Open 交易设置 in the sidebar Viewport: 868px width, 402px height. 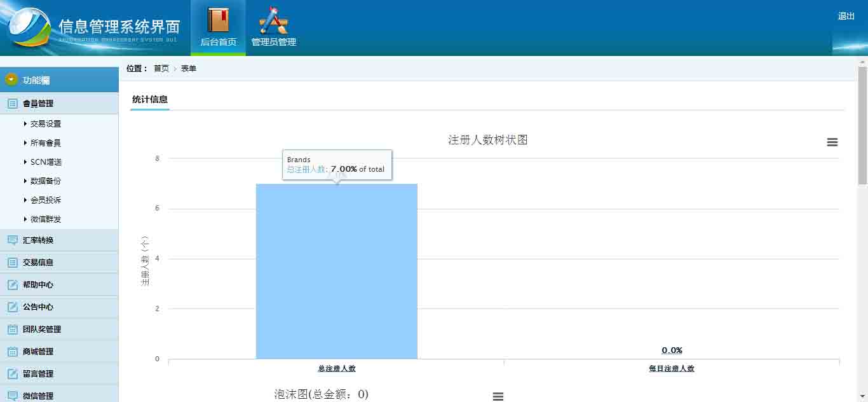46,124
